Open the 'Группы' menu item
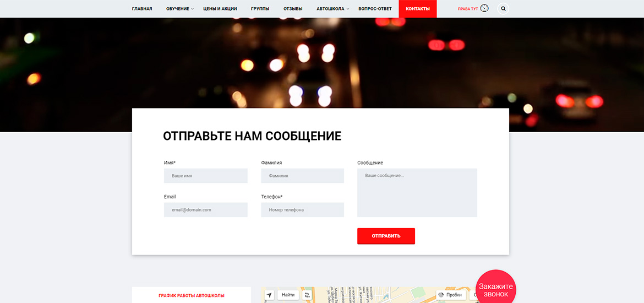 [260, 9]
